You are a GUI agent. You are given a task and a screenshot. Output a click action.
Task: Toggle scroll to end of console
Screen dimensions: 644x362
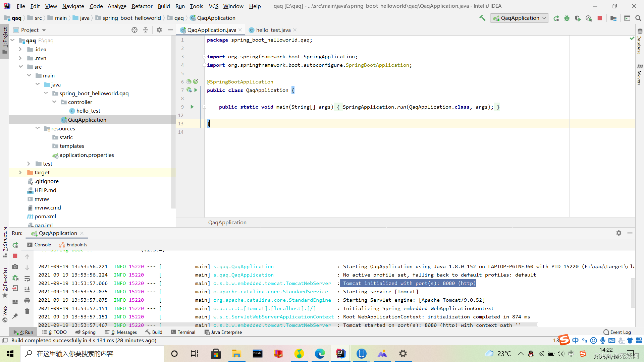pyautogui.click(x=27, y=289)
